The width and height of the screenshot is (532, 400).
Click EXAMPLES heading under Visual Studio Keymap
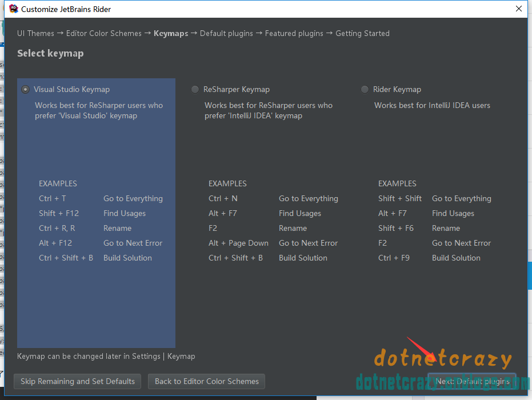(x=58, y=183)
